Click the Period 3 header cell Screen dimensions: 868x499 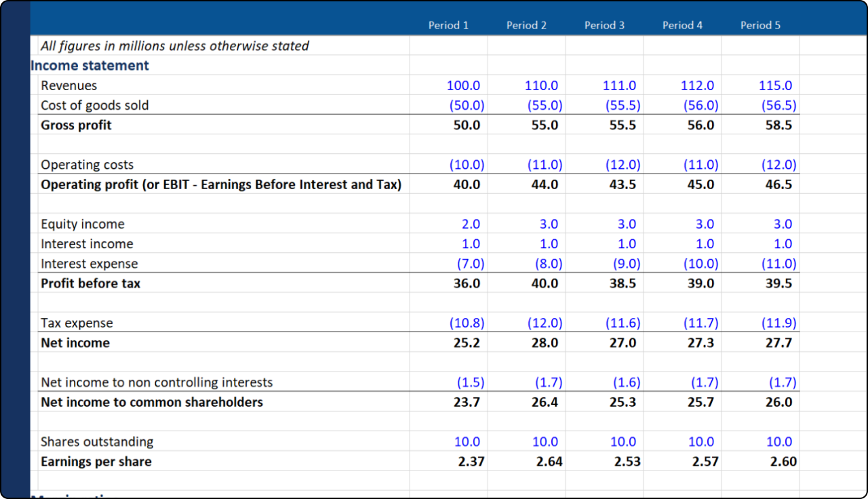pos(604,25)
